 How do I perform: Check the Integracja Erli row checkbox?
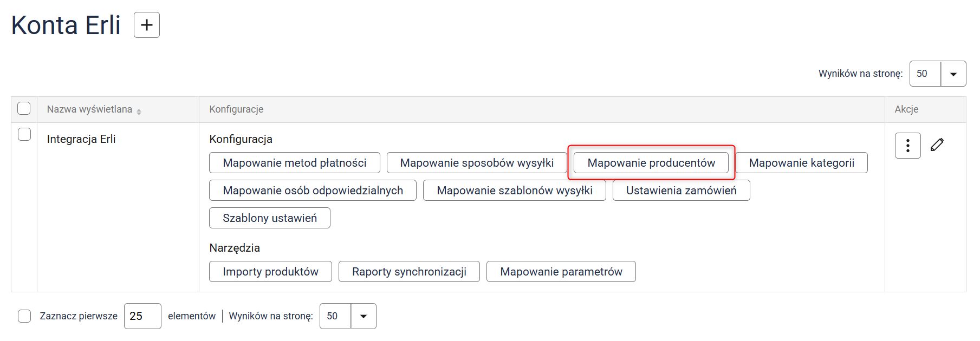click(24, 134)
